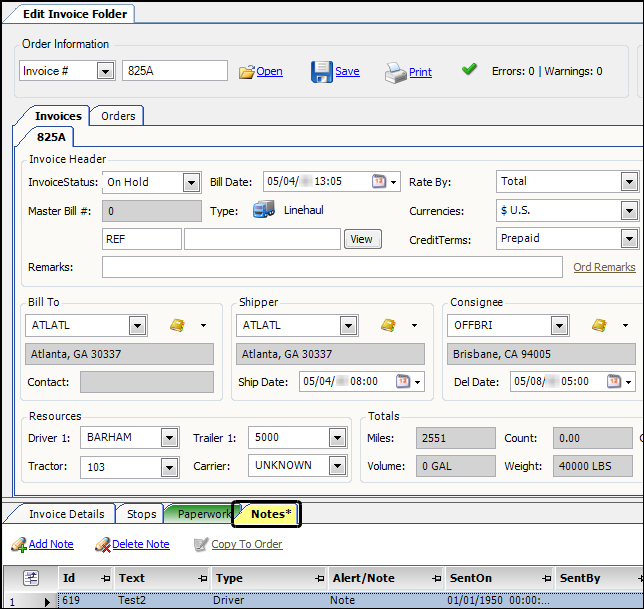Expand the CreditTerms Prepaid dropdown

(629, 239)
